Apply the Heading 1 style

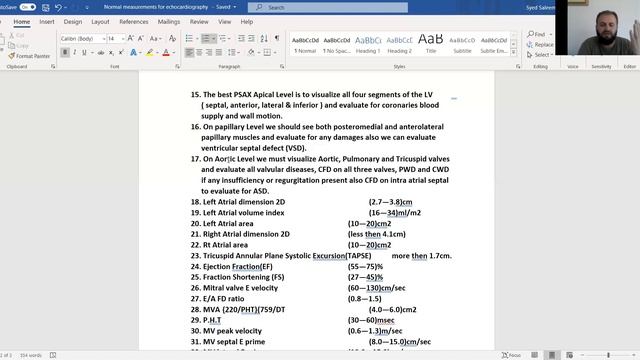click(368, 44)
